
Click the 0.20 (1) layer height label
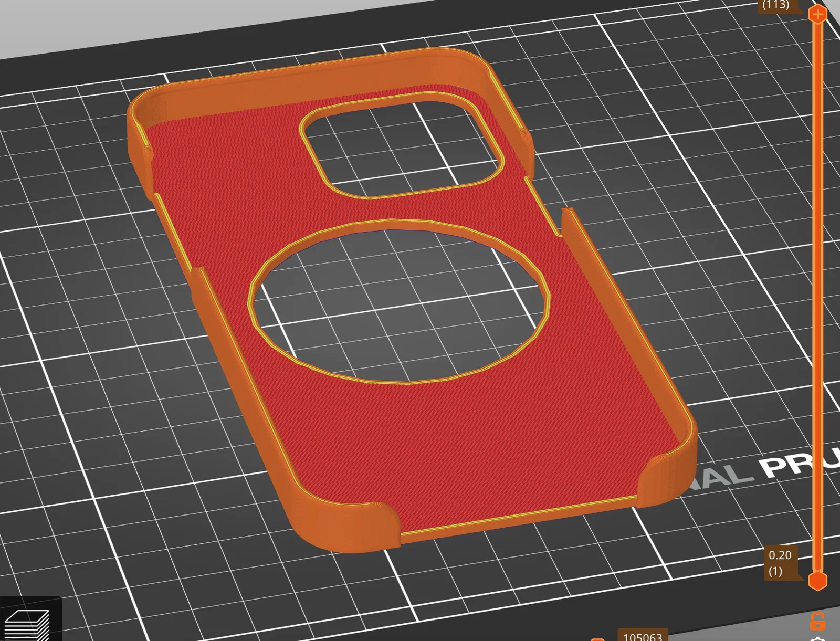[x=780, y=562]
